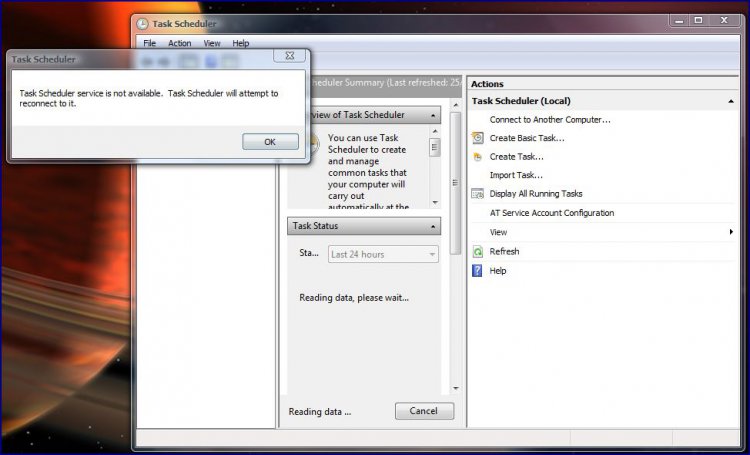The image size is (750, 455).
Task: Open the Action menu
Action: (x=179, y=43)
